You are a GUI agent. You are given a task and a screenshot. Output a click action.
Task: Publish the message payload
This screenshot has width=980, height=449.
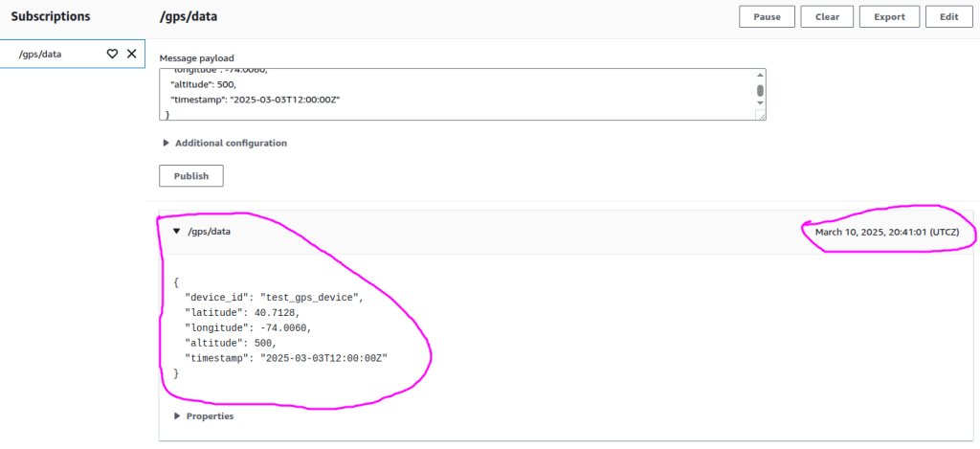click(x=190, y=176)
